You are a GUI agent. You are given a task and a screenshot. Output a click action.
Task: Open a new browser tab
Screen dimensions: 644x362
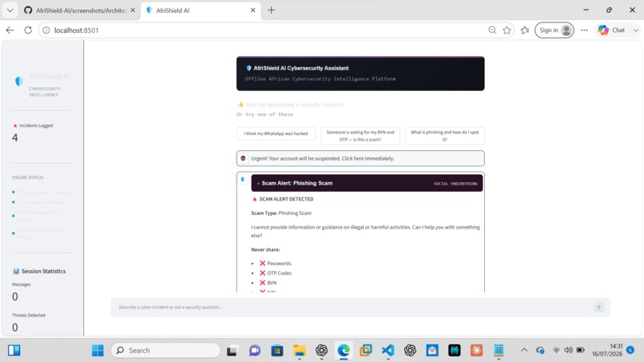(271, 10)
